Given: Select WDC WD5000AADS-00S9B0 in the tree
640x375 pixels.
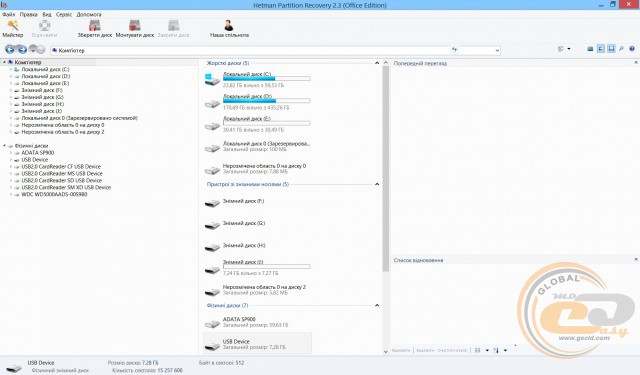Looking at the screenshot, I should pyautogui.click(x=54, y=194).
